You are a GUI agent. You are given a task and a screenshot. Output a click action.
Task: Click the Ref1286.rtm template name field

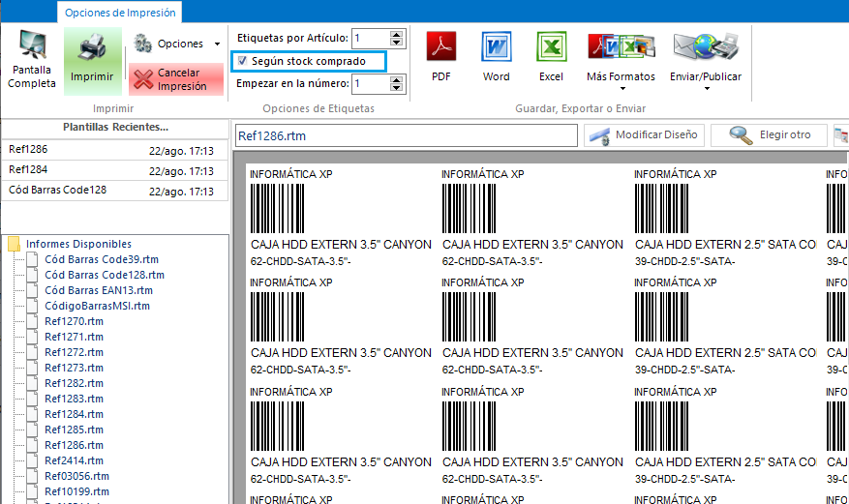pyautogui.click(x=407, y=135)
